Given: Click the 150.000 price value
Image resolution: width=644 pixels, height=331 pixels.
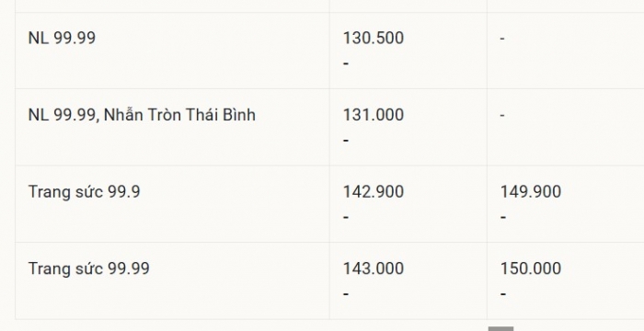Looking at the screenshot, I should 531,268.
